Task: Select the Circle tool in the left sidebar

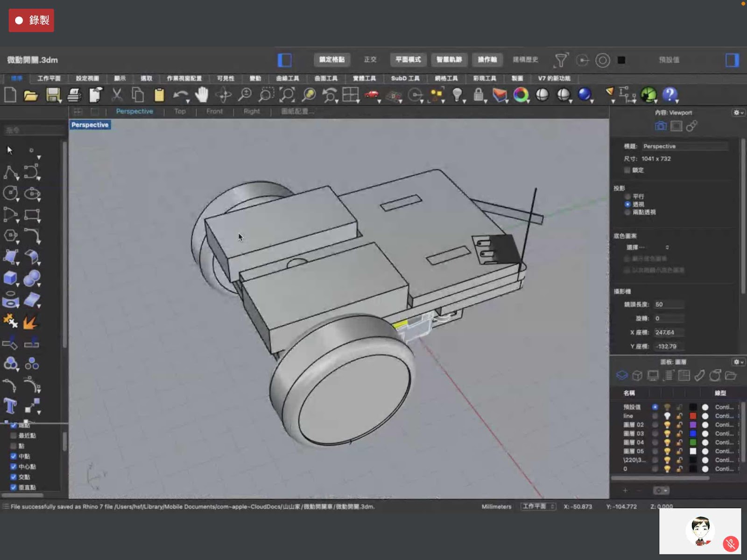Action: pos(10,193)
